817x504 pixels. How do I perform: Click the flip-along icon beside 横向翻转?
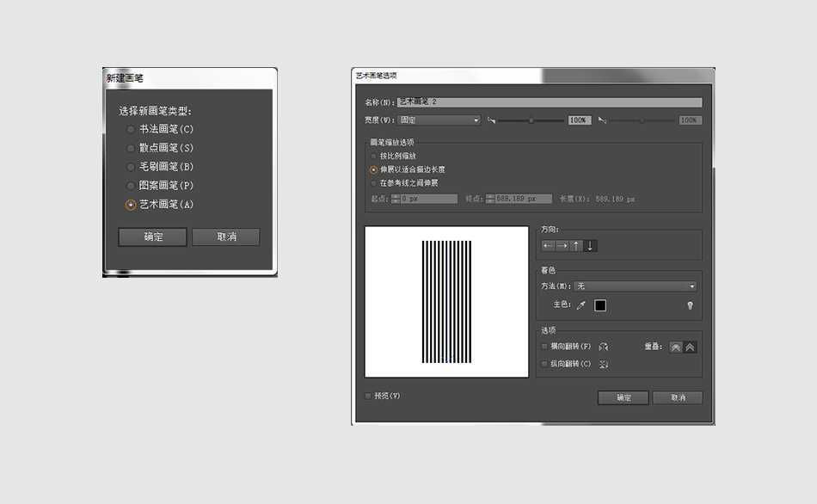click(x=604, y=347)
